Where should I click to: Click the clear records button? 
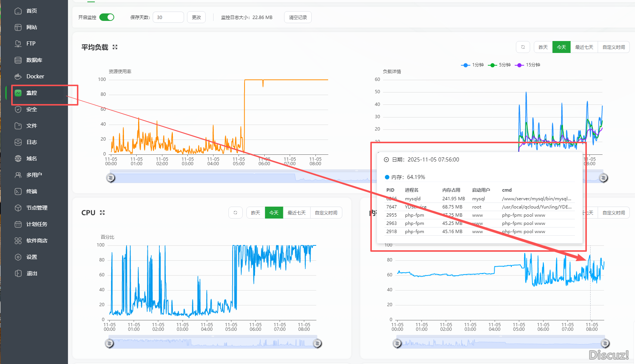point(298,17)
